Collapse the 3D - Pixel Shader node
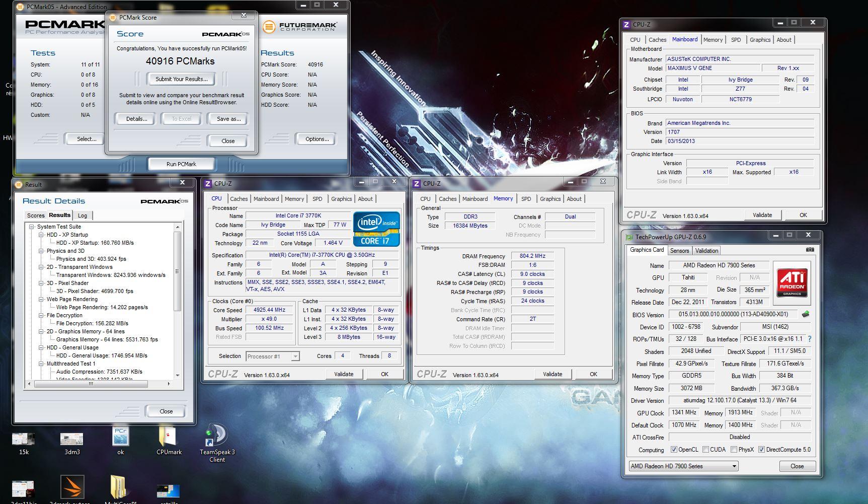The height and width of the screenshot is (504, 868). coord(41,283)
